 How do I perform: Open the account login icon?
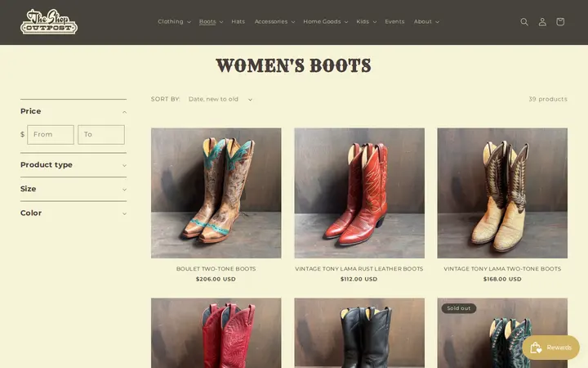click(542, 22)
